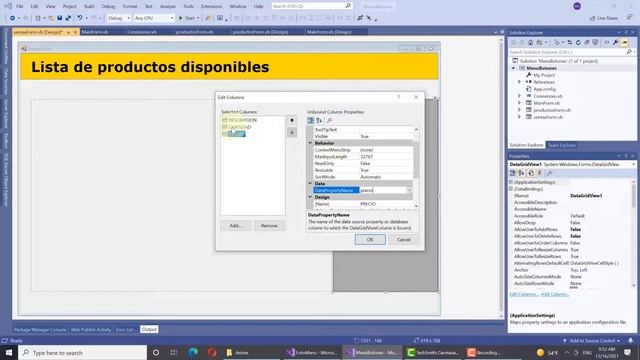Move selected column up with arrow button
The image size is (640, 360).
[x=292, y=120]
